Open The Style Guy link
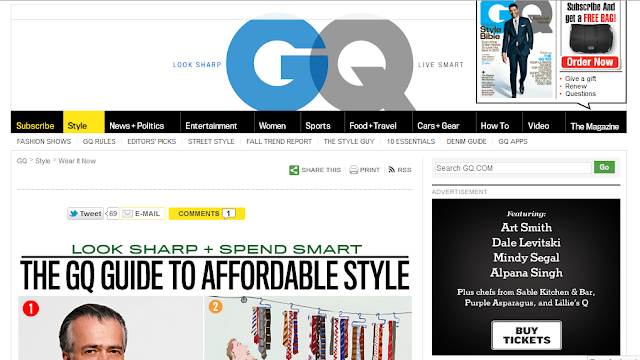The height and width of the screenshot is (360, 640). 349,142
